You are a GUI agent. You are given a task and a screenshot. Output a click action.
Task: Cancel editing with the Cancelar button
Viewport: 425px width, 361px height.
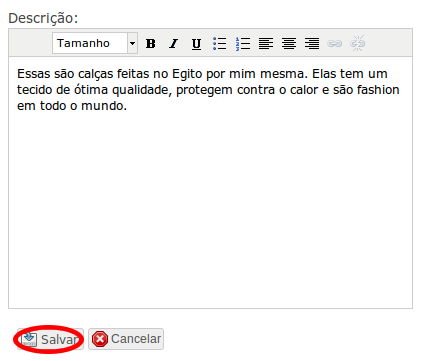tap(126, 339)
